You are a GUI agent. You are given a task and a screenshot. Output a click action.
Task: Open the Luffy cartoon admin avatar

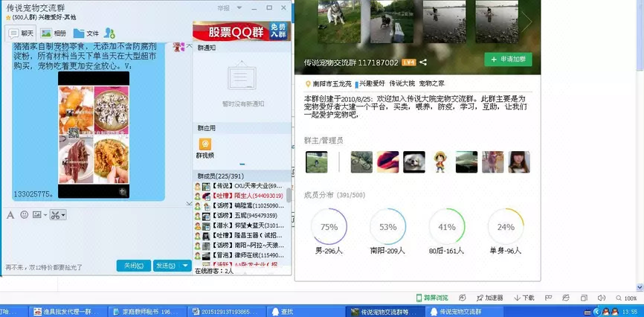coord(440,162)
